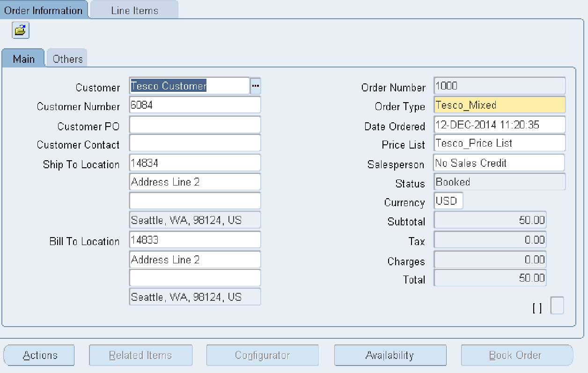Screen dimensions: 588x373
Task: Click the Related Items button
Action: pos(140,355)
